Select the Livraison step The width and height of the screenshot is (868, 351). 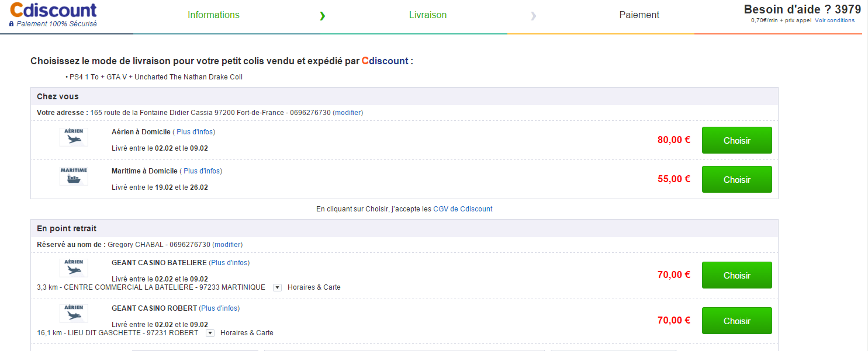click(x=428, y=15)
